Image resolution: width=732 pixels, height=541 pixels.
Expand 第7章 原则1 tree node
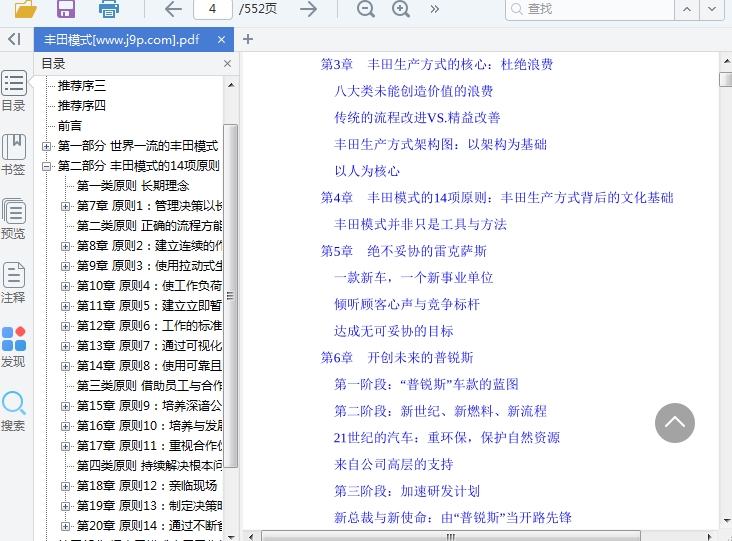click(x=65, y=206)
